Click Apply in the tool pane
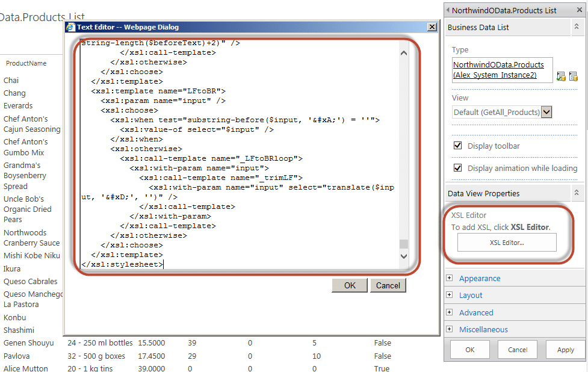 [566, 350]
